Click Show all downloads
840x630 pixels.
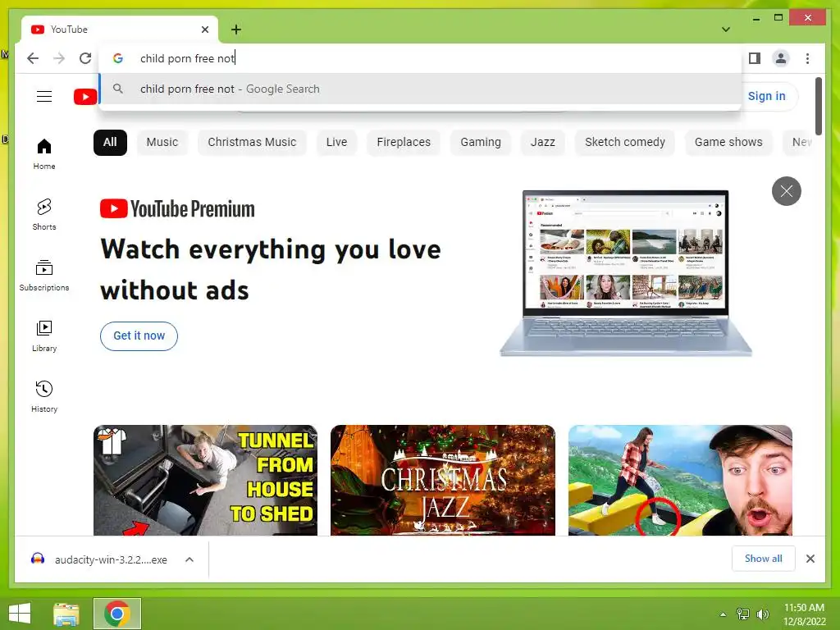[763, 559]
